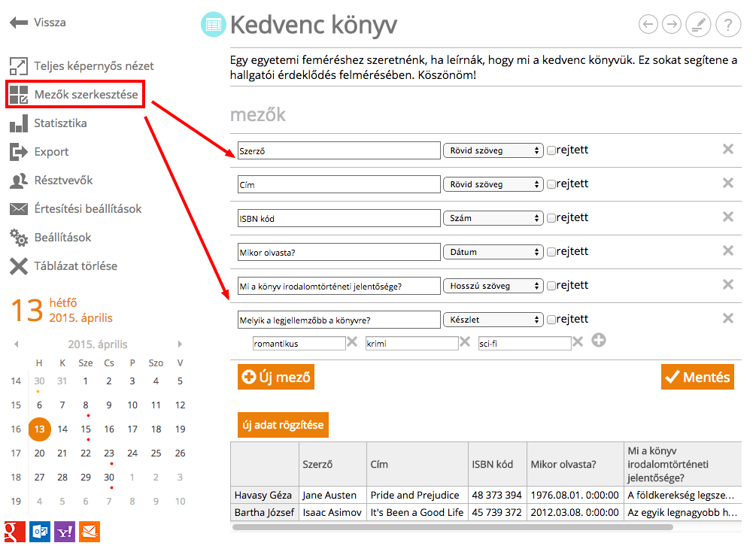Open Statisztika in the sidebar
The width and height of the screenshot is (756, 546).
pyautogui.click(x=59, y=123)
